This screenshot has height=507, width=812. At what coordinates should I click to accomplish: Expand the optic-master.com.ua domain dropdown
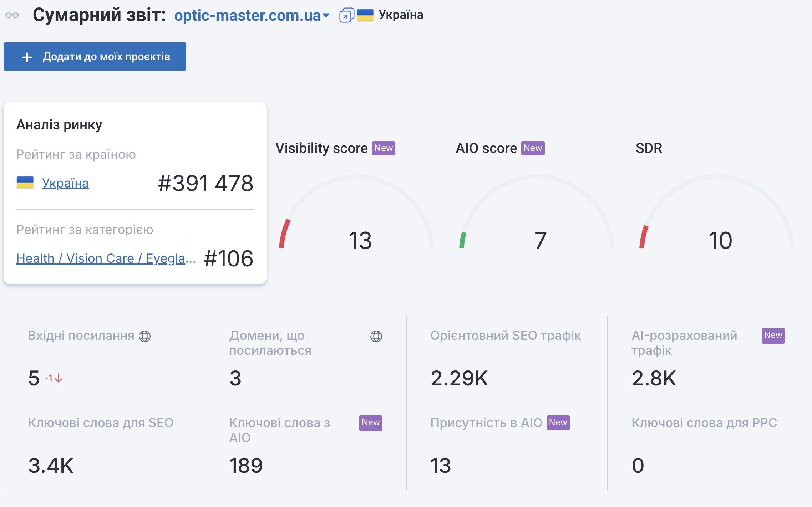pos(326,15)
